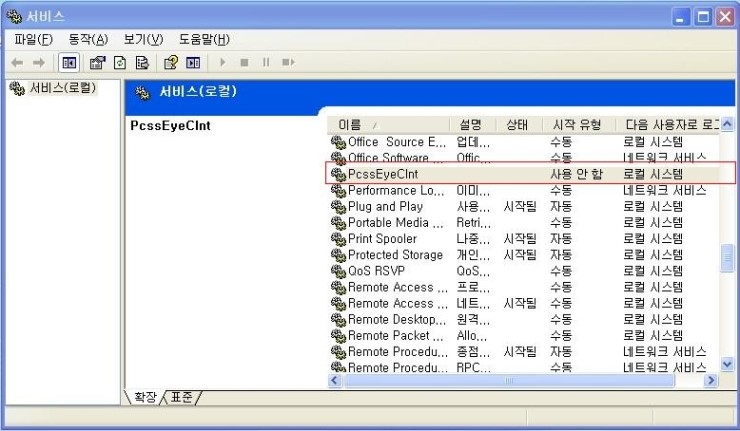Click gear icon of Plug and Play
Viewport: 740px width, 431px height.
(x=338, y=206)
